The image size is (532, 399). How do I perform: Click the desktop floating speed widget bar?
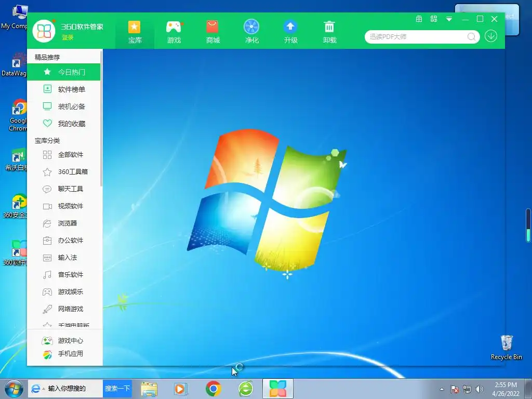tap(528, 225)
